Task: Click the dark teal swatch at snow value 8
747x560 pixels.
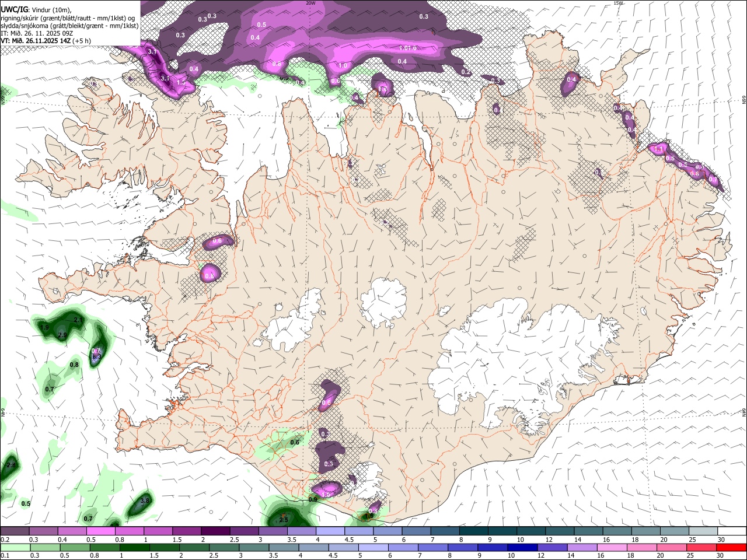Action: point(473,531)
